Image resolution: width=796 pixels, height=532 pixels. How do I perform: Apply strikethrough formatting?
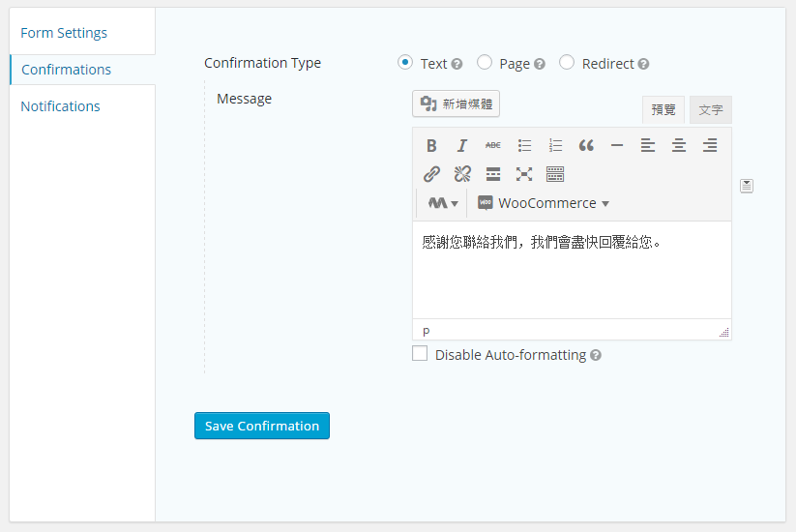point(493,146)
